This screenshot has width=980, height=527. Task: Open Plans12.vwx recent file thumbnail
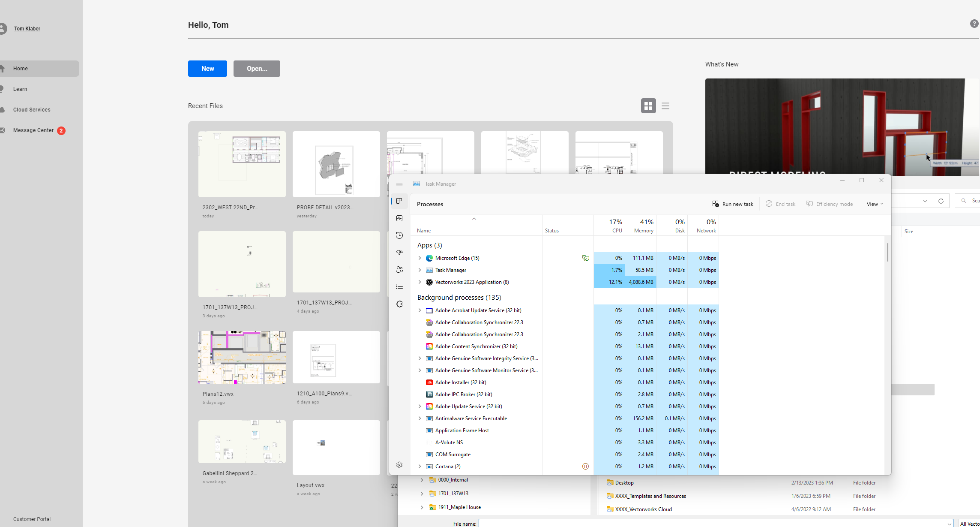pyautogui.click(x=242, y=357)
